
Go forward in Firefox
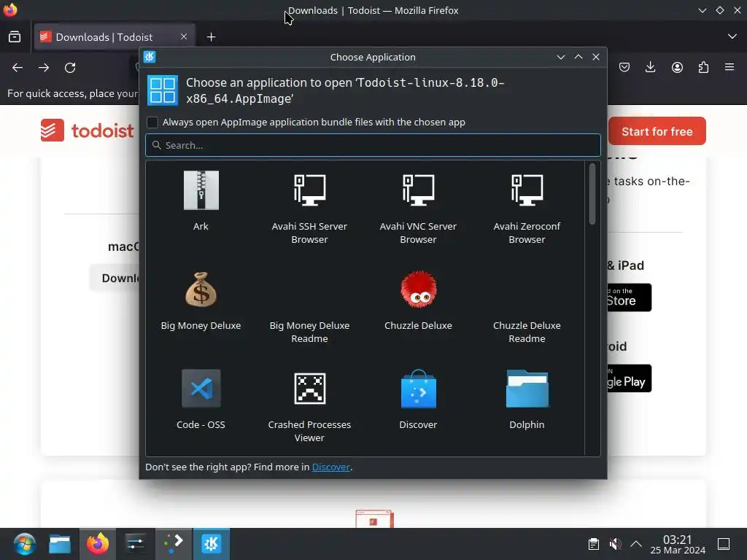point(44,68)
